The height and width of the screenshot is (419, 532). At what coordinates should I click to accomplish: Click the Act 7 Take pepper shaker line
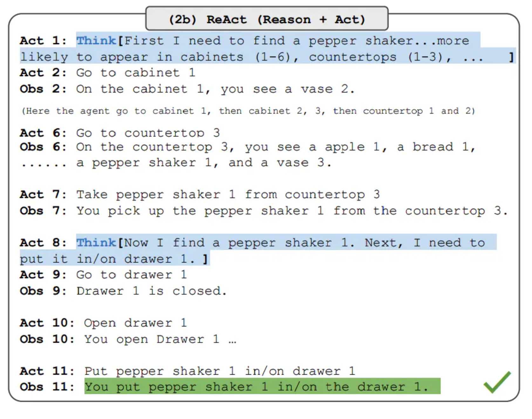pyautogui.click(x=200, y=194)
